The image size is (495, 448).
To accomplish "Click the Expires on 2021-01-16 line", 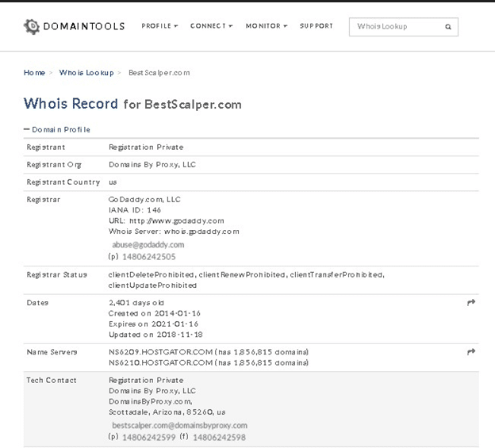I will [153, 324].
